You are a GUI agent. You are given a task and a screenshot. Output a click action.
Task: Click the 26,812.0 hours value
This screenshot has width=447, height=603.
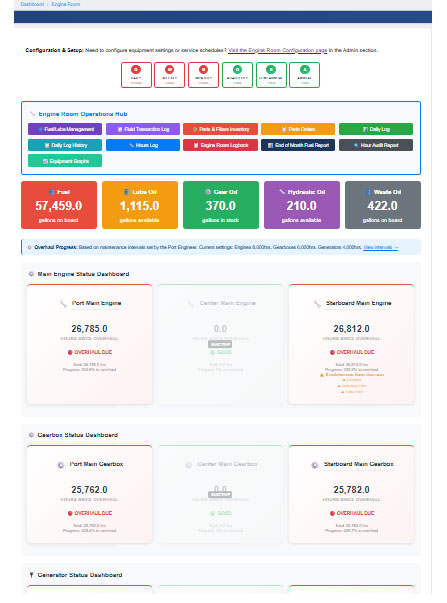(x=351, y=329)
